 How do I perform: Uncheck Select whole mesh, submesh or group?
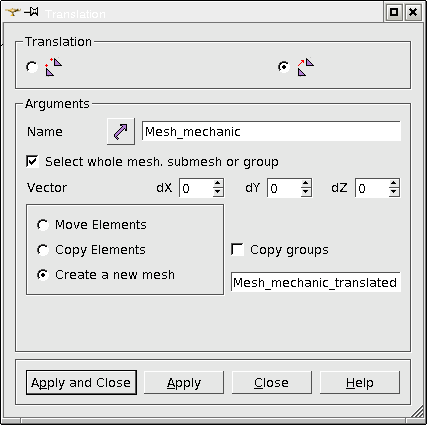pyautogui.click(x=32, y=161)
